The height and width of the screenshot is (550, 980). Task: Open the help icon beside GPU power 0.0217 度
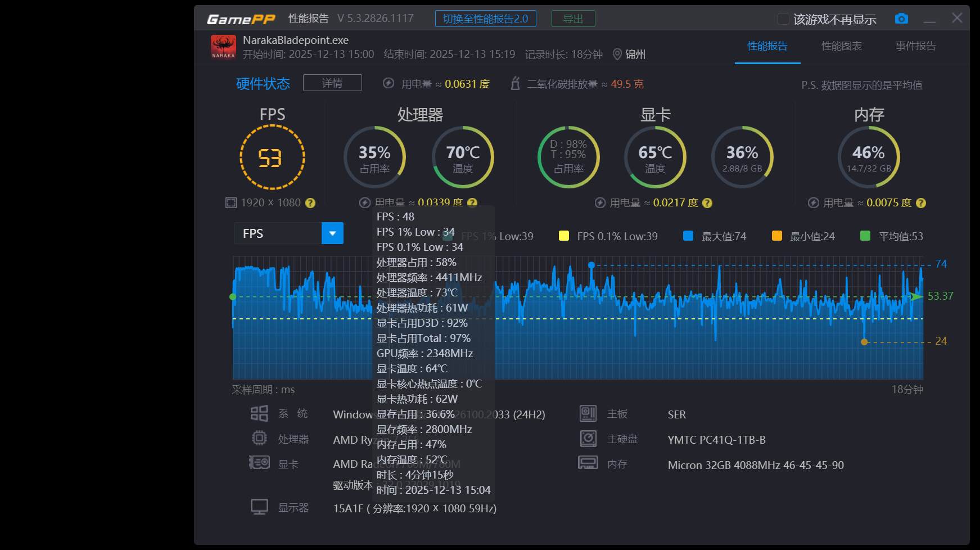(707, 203)
